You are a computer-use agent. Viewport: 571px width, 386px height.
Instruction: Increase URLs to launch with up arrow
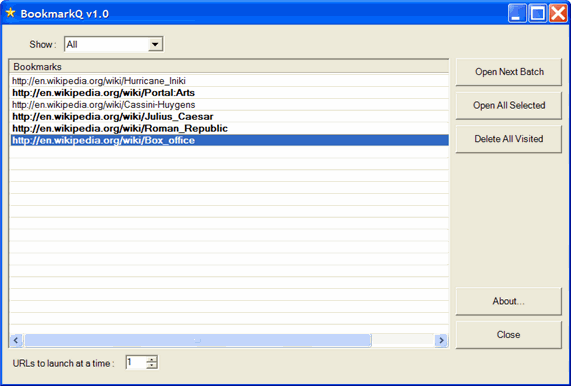pyautogui.click(x=152, y=360)
